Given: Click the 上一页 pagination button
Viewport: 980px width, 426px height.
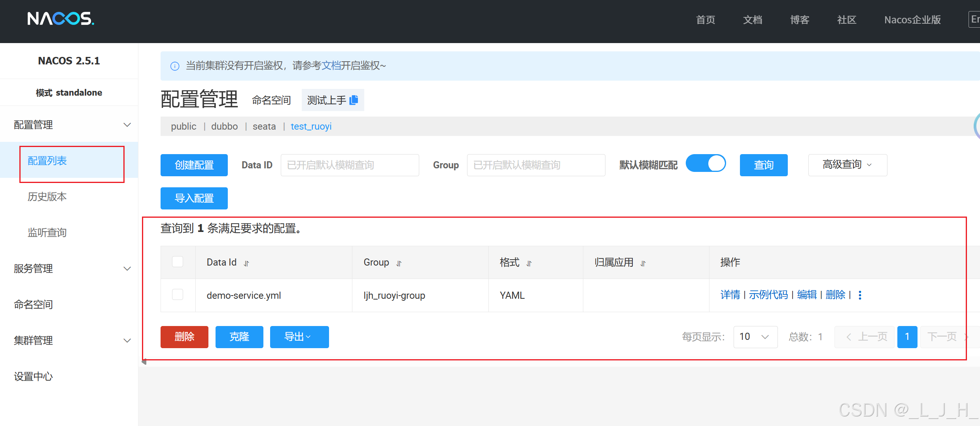Looking at the screenshot, I should click(865, 337).
